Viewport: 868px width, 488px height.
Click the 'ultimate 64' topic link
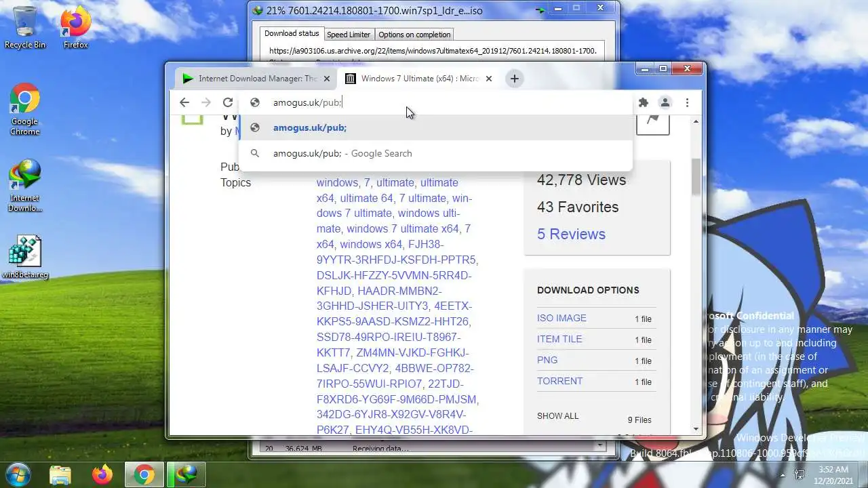coord(366,198)
